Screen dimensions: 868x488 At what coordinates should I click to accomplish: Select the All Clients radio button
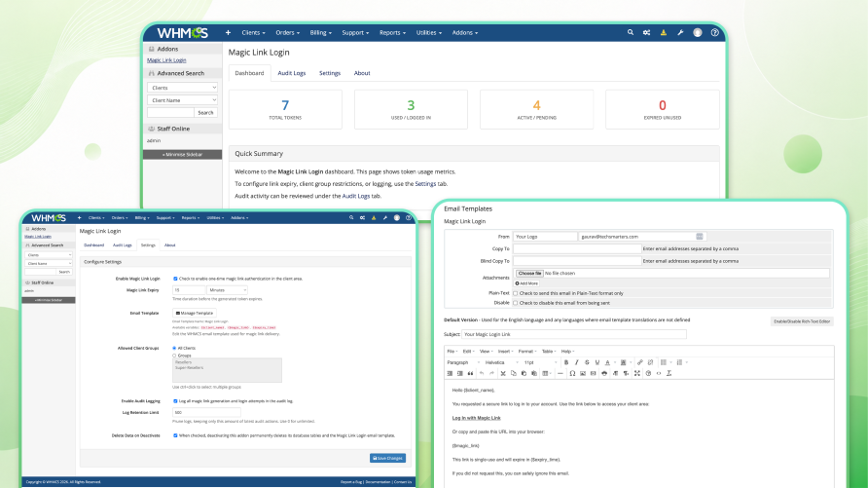coord(174,348)
